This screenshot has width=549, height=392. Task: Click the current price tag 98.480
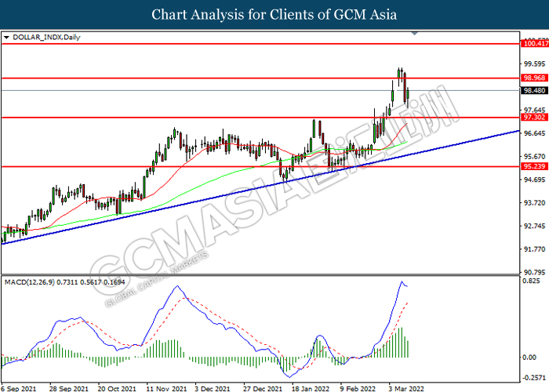coord(535,91)
